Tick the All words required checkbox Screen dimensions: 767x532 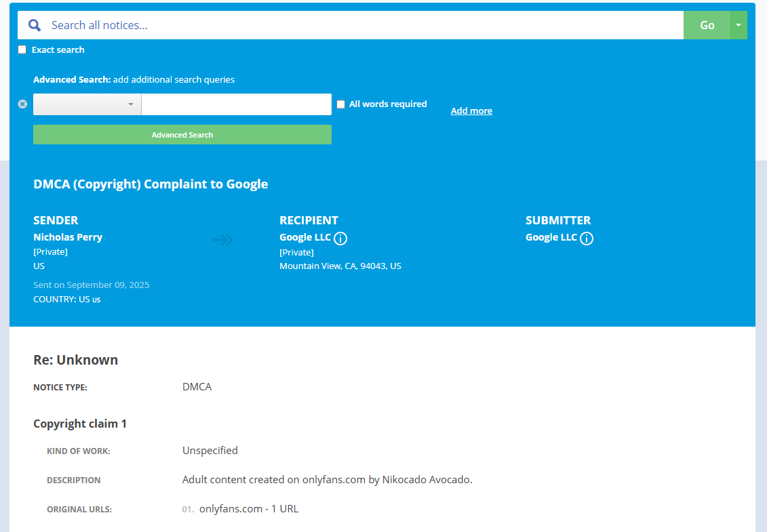(341, 104)
